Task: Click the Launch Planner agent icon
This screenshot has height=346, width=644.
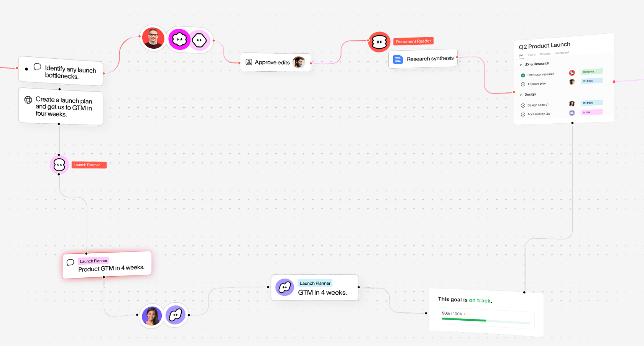Action: (x=59, y=165)
